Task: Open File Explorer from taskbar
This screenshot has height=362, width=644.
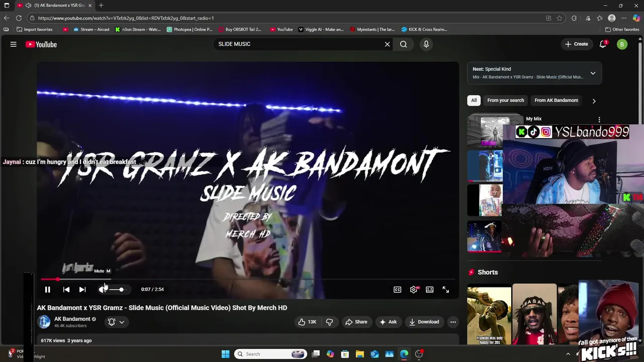Action: coord(360,354)
